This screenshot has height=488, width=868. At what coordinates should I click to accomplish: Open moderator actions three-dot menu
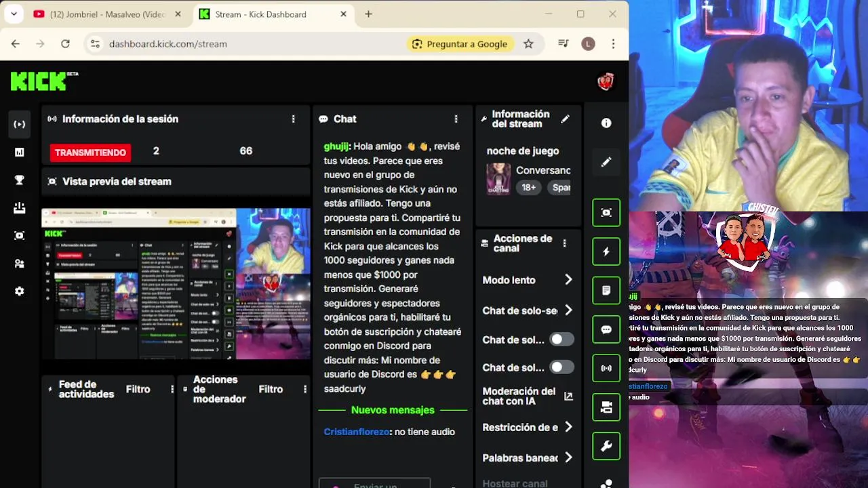click(305, 389)
